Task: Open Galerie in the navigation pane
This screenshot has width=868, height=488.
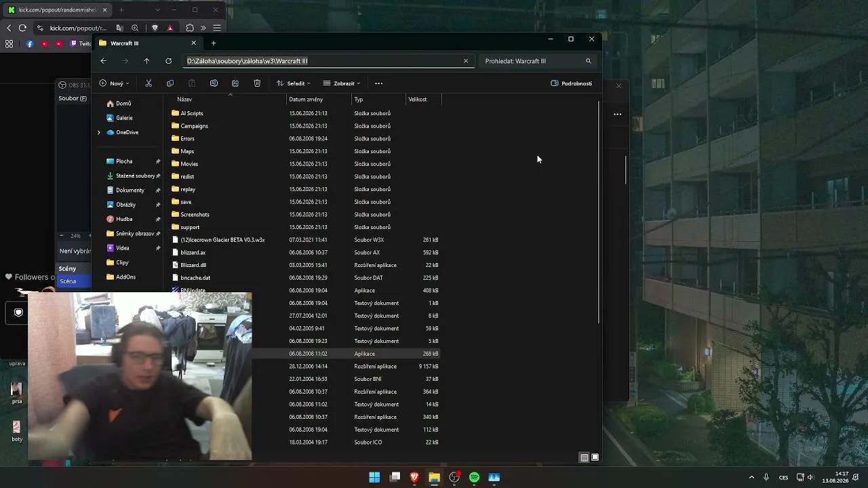Action: pos(119,118)
